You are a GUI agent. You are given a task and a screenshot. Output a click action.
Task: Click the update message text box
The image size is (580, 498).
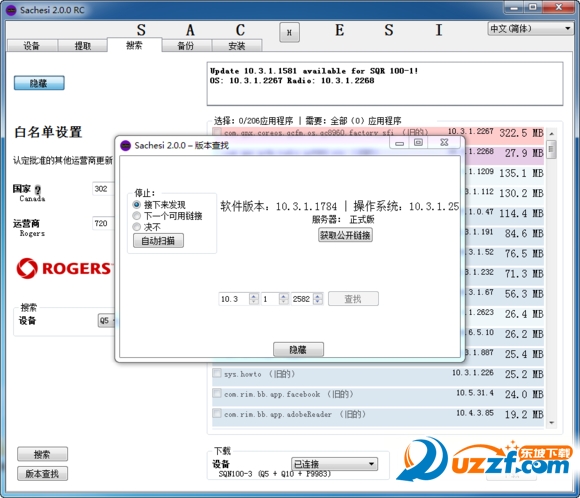coord(385,84)
